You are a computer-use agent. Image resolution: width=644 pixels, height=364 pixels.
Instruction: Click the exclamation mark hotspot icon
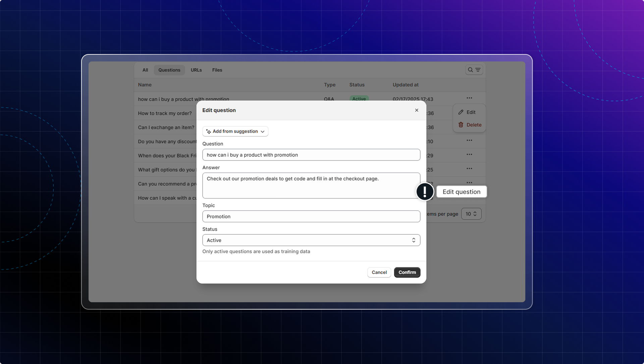coord(425,192)
